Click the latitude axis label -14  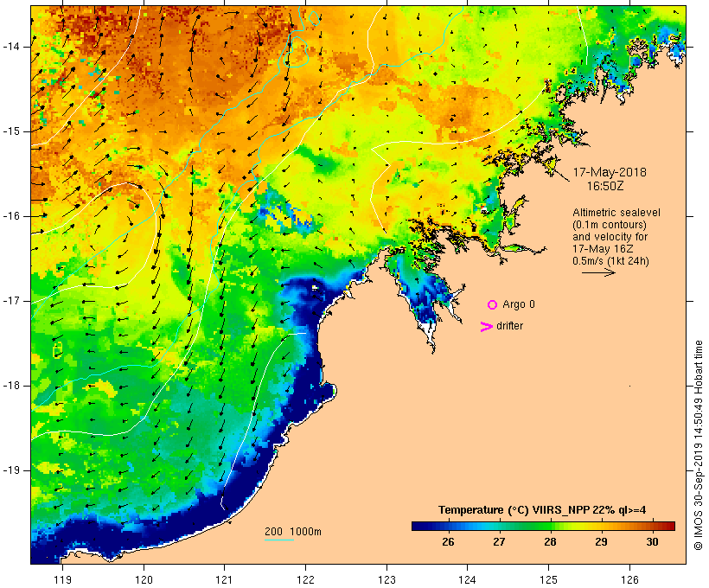point(11,47)
